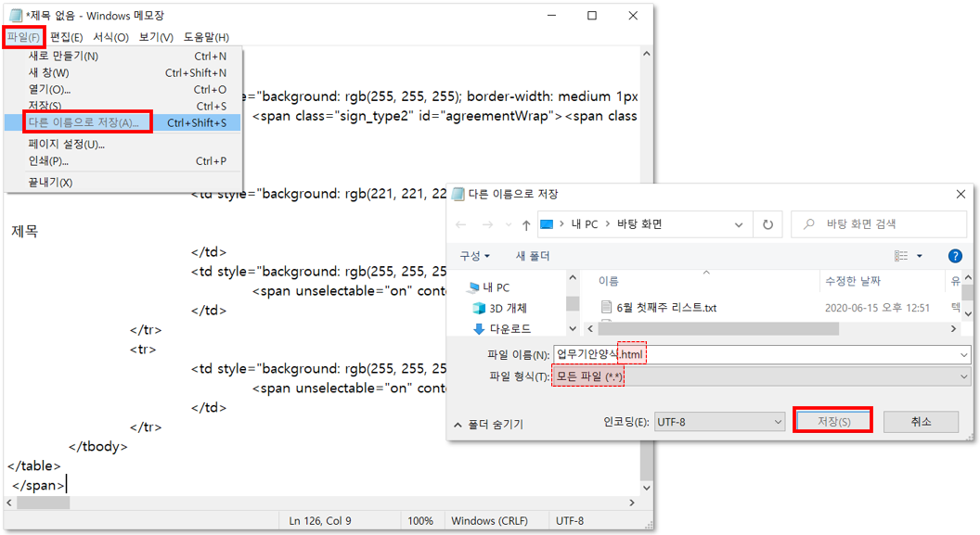Select 내 PC in the navigation tree
The height and width of the screenshot is (535, 980).
coord(496,287)
